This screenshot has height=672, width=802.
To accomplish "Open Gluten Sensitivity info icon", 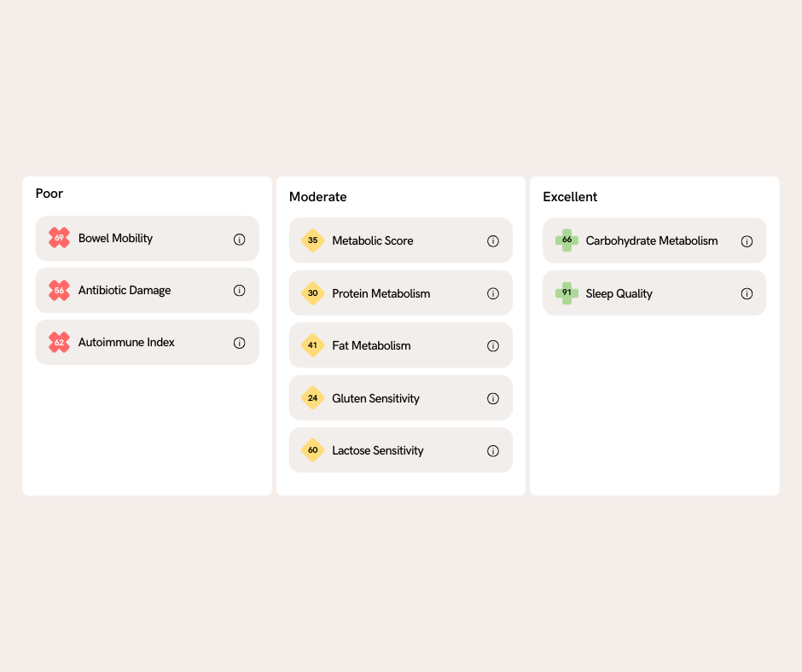I will (x=493, y=398).
